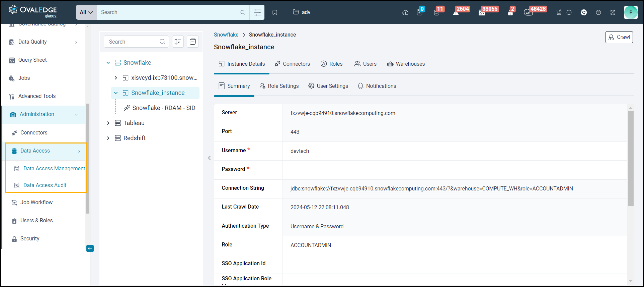Click the sort icon in tree panel
Screen dimensions: 644x287
(x=178, y=42)
